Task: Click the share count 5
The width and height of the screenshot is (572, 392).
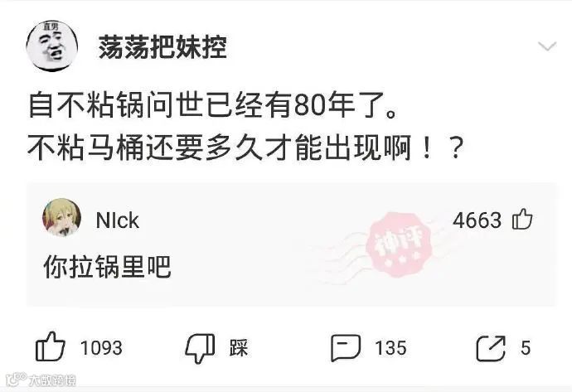Action: [x=526, y=348]
